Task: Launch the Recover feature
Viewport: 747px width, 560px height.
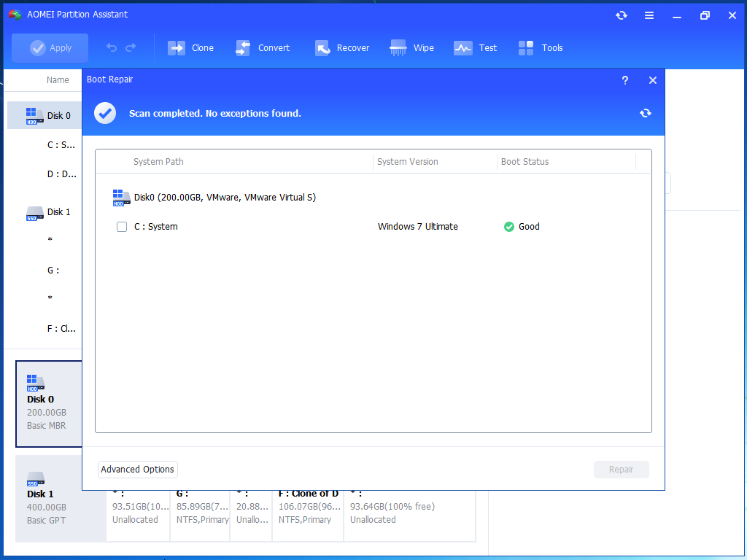Action: point(322,48)
